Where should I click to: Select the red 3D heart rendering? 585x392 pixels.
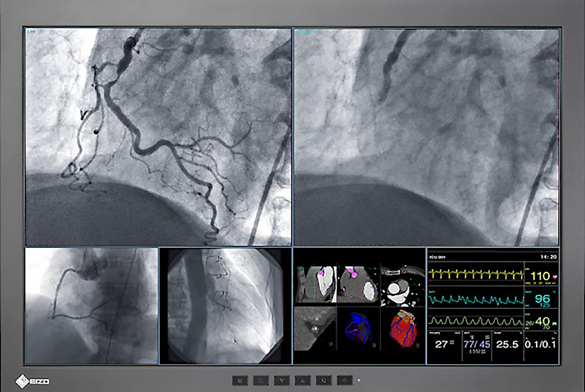(x=403, y=329)
